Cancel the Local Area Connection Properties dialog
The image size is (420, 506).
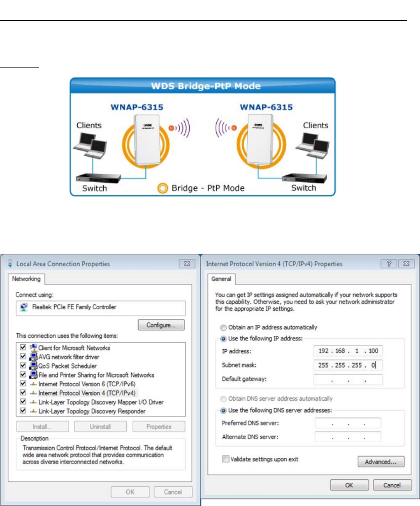(173, 492)
